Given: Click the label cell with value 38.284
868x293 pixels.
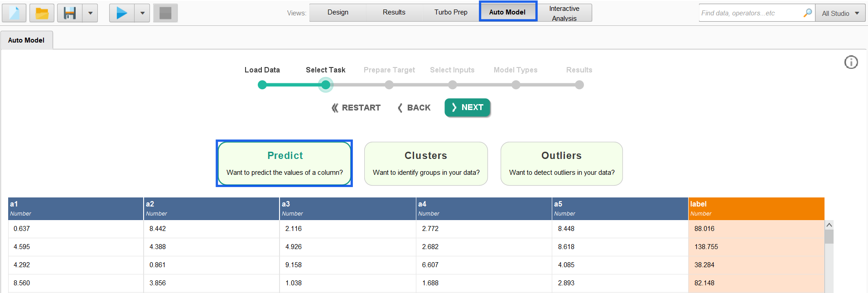Looking at the screenshot, I should (x=756, y=265).
